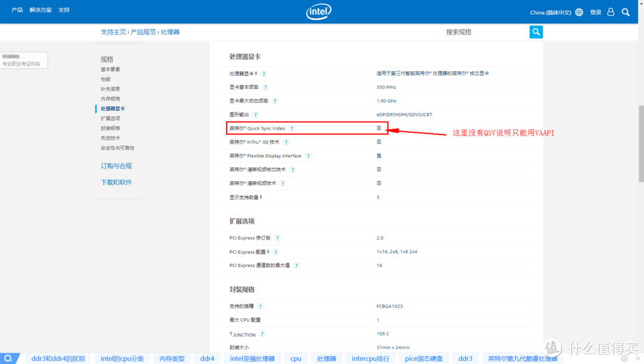Click value 31mm x 24mm

392,347
